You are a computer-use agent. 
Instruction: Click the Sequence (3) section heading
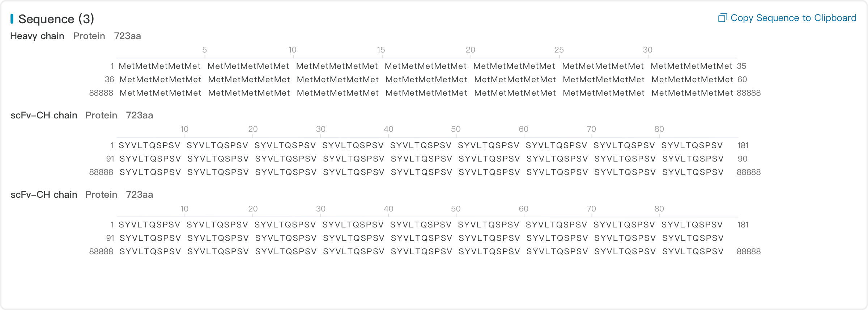(x=56, y=19)
